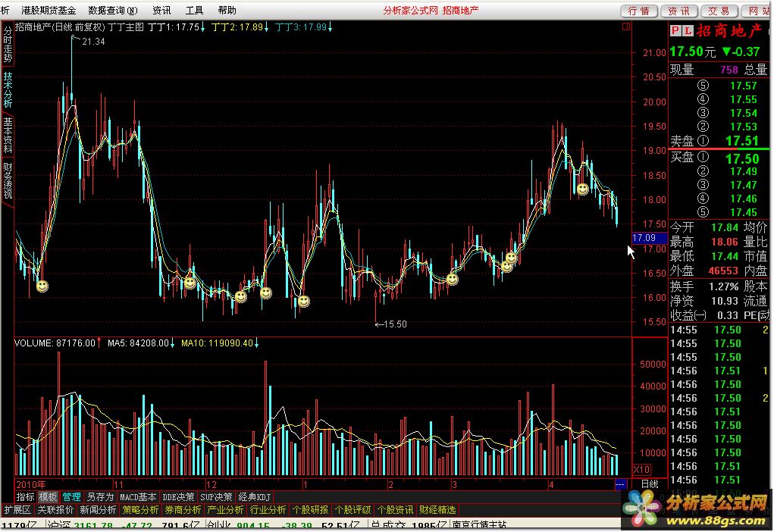This screenshot has width=774, height=532.
Task: Click buy-one price 17.50
Action: coord(742,159)
